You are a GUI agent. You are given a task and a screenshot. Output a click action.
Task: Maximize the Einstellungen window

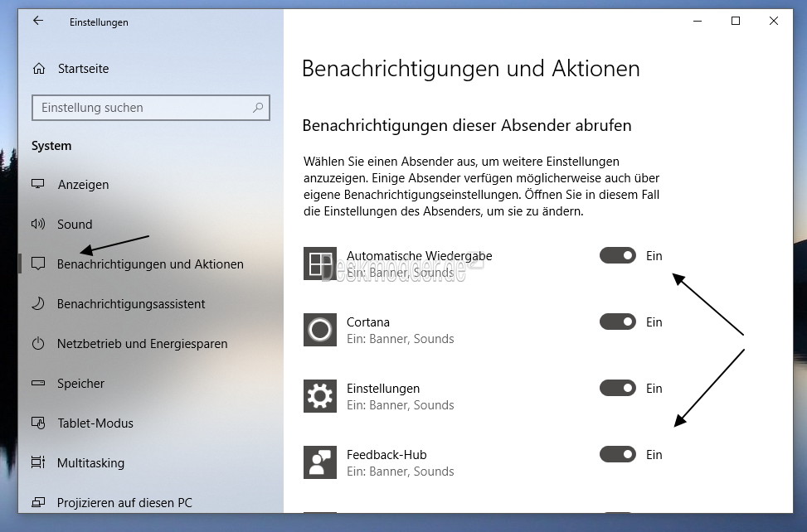[x=736, y=21]
